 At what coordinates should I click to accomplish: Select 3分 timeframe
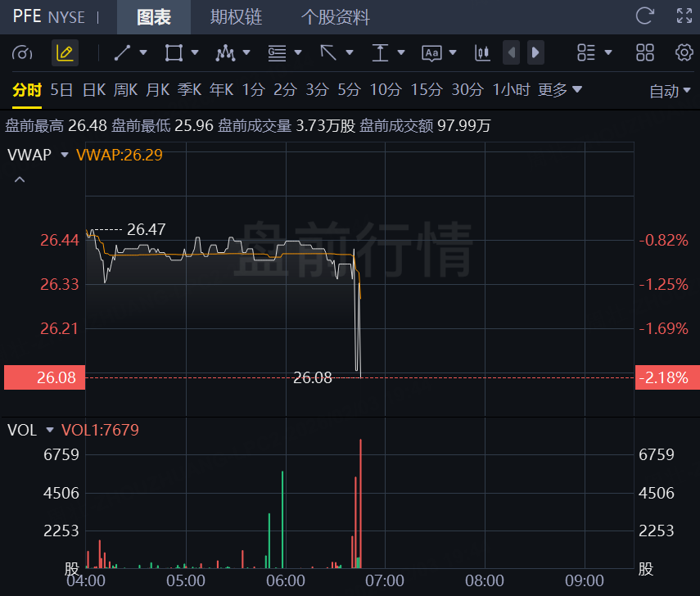[318, 90]
